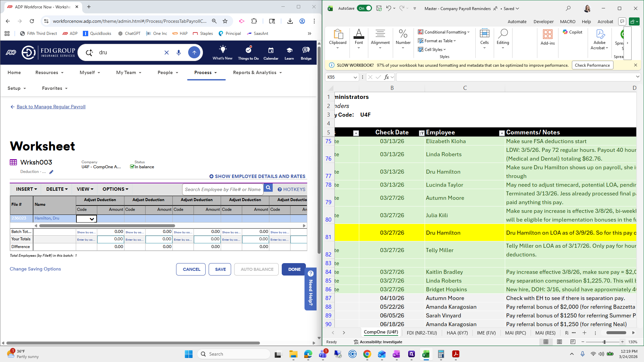Open the Bridge chat icon

(x=306, y=50)
